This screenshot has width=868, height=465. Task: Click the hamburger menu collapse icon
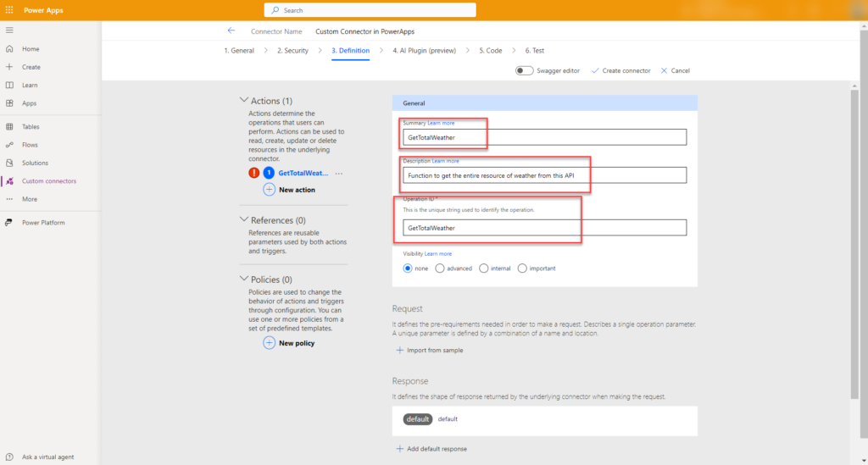tap(9, 30)
